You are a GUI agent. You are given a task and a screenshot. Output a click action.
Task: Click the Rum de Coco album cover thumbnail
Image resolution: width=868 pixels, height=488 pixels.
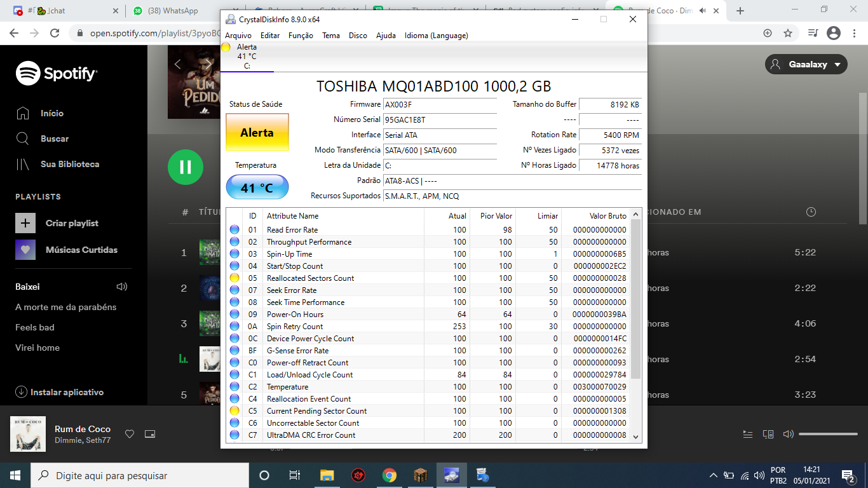coord(28,434)
